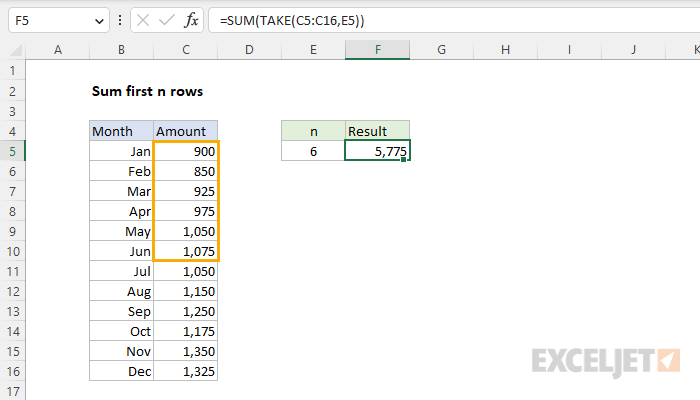The image size is (700, 400).
Task: Click the formula bar options dots
Action: (x=120, y=20)
